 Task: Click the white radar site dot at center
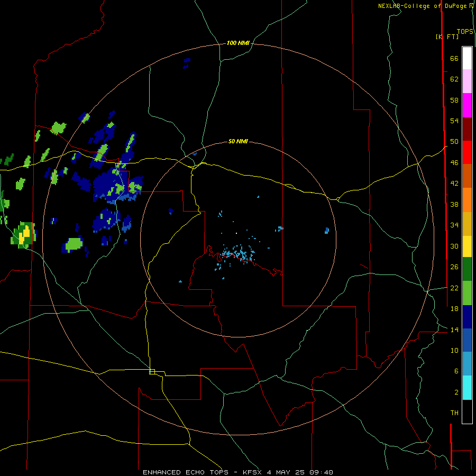(x=236, y=233)
